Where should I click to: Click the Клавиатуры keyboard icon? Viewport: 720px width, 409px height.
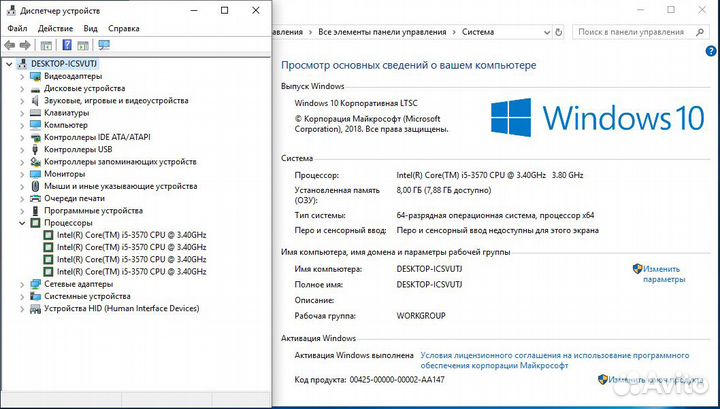(35, 113)
